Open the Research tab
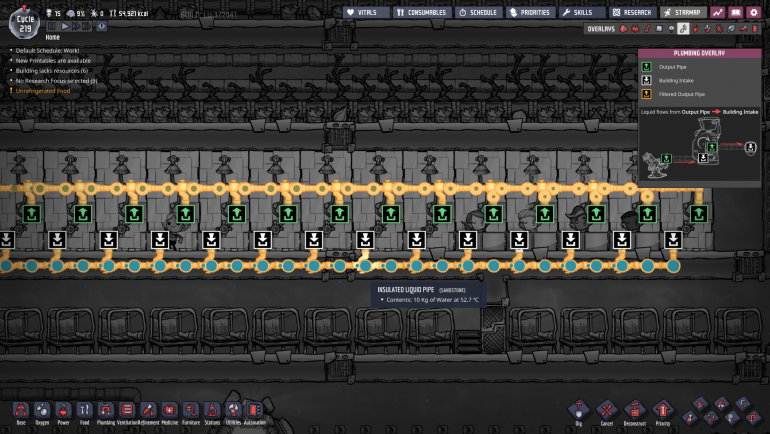This screenshot has width=770, height=434. (632, 12)
